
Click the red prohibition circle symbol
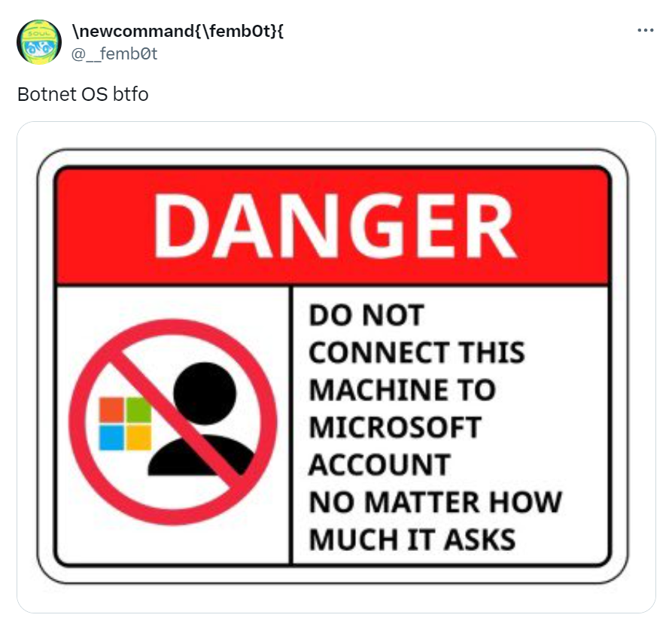[173, 422]
